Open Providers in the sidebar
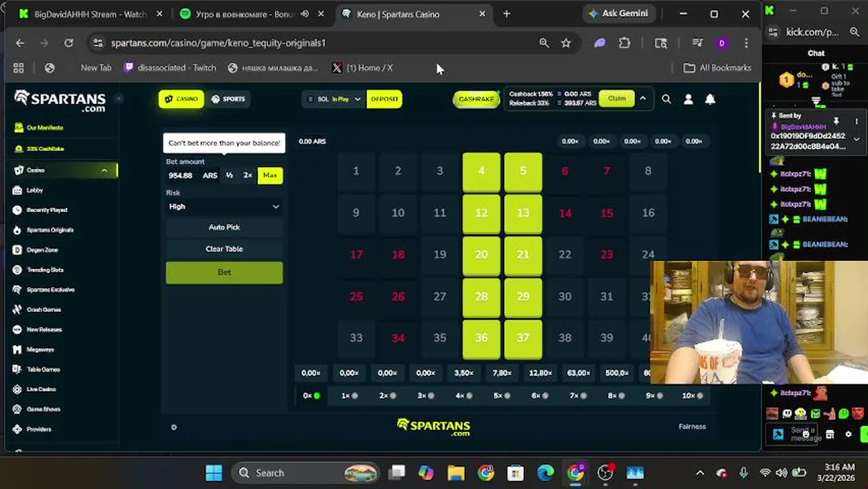Image resolution: width=868 pixels, height=489 pixels. (39, 429)
